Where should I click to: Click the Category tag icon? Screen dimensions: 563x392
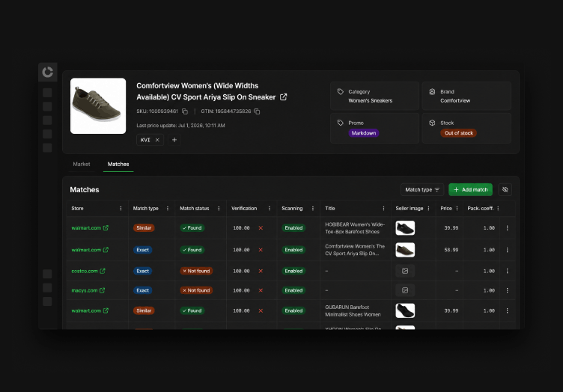341,92
